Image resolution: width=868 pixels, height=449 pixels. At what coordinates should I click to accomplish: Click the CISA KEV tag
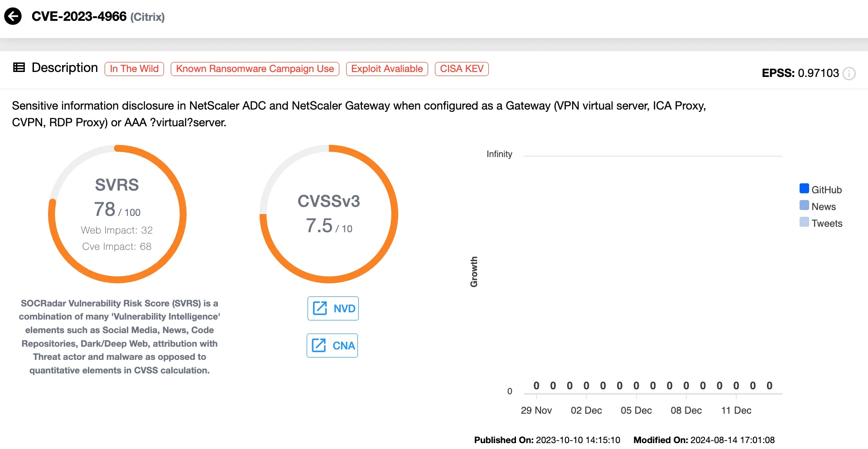[462, 69]
